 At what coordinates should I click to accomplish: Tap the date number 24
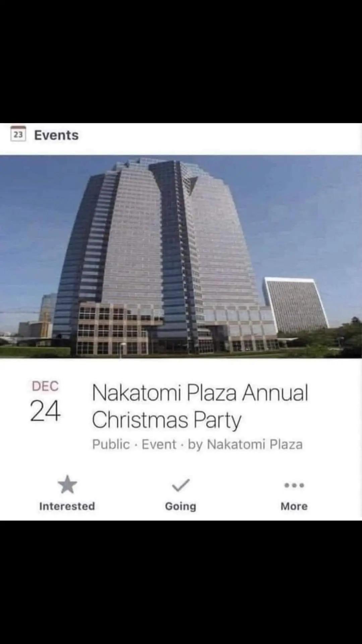(45, 411)
